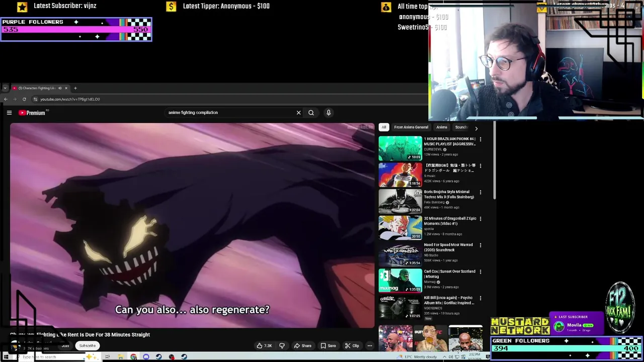Open Kill Bill Psycho Album Mix thumbnail
644x362 pixels.
(400, 307)
